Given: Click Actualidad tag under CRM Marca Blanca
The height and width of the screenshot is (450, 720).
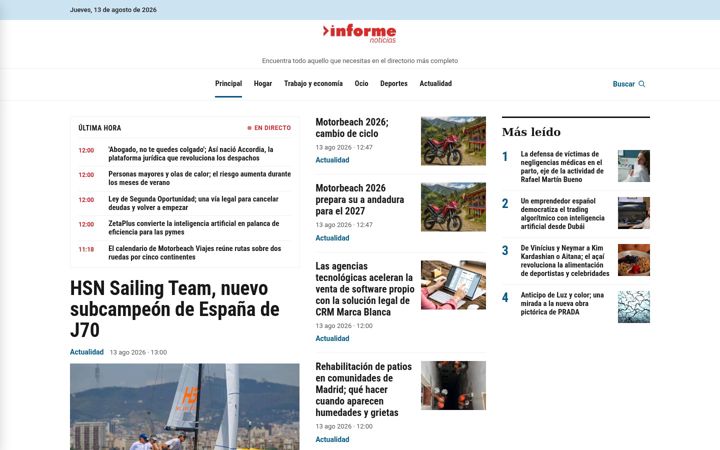Looking at the screenshot, I should 332,338.
